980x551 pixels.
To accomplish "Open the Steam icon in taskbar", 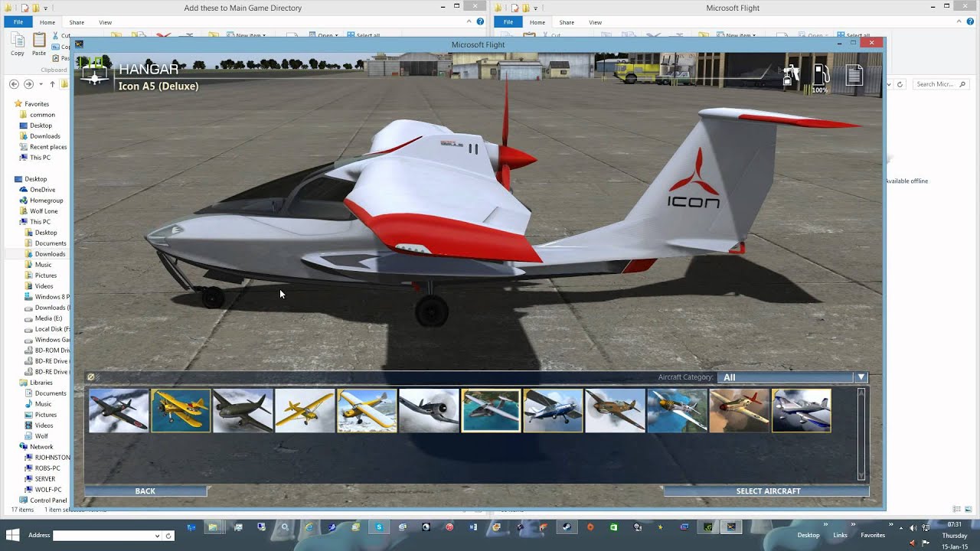I will click(567, 527).
